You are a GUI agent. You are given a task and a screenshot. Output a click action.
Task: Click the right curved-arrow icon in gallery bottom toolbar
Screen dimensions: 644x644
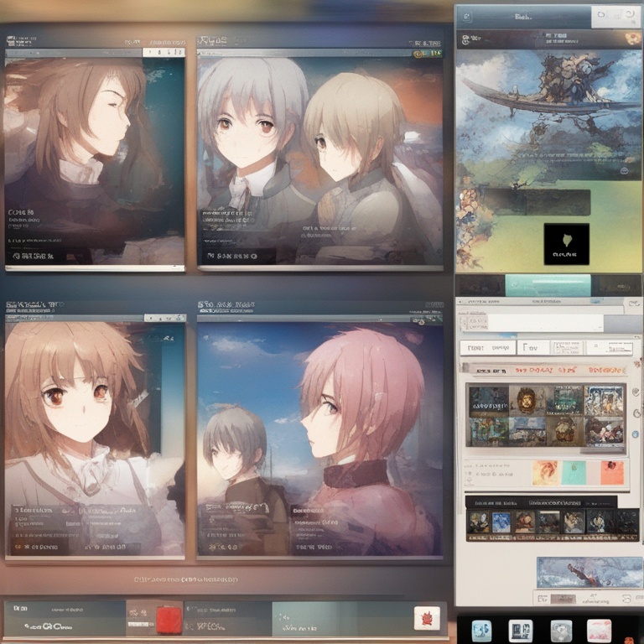[x=626, y=599]
